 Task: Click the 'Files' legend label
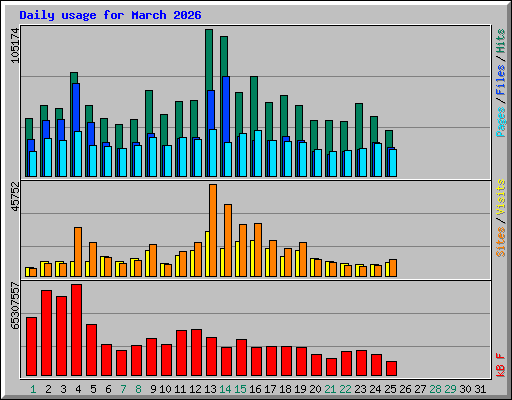(501, 80)
